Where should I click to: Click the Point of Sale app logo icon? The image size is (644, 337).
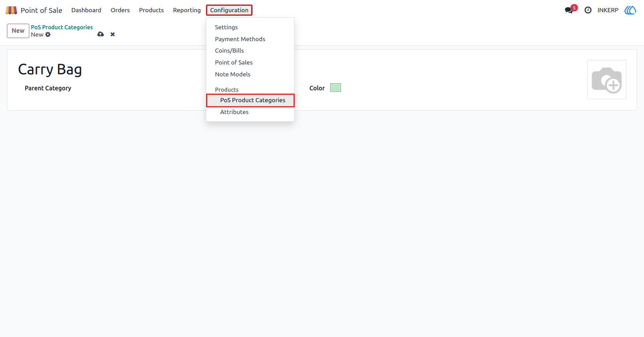(x=11, y=10)
